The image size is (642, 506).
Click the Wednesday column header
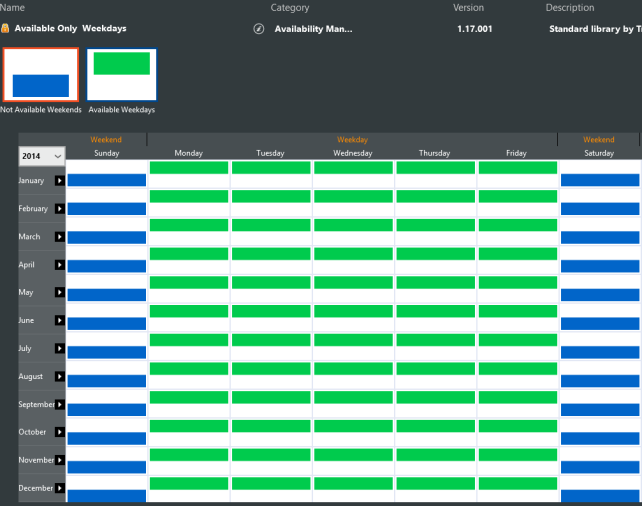click(x=353, y=153)
